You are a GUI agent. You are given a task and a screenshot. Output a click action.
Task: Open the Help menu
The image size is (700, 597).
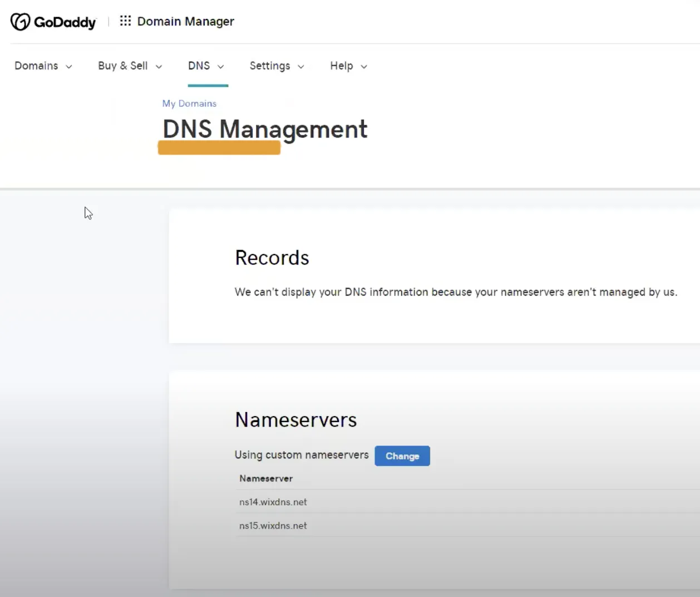pos(342,66)
